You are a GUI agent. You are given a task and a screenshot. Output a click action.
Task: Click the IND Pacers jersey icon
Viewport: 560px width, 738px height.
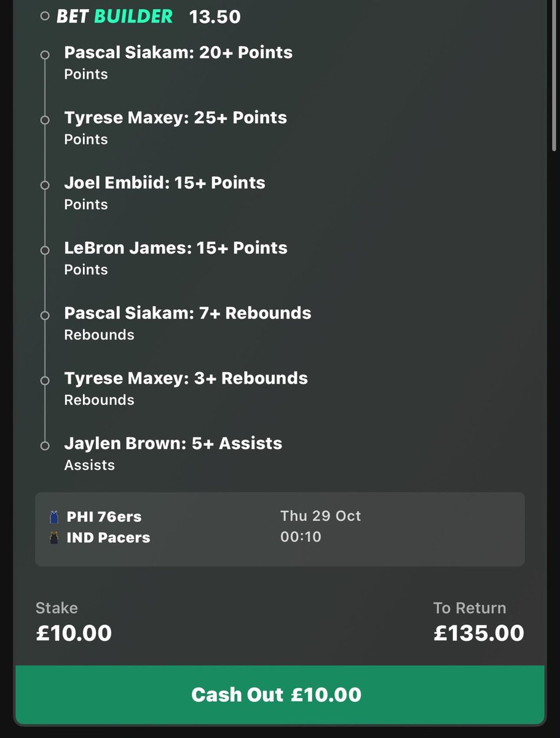pyautogui.click(x=55, y=538)
